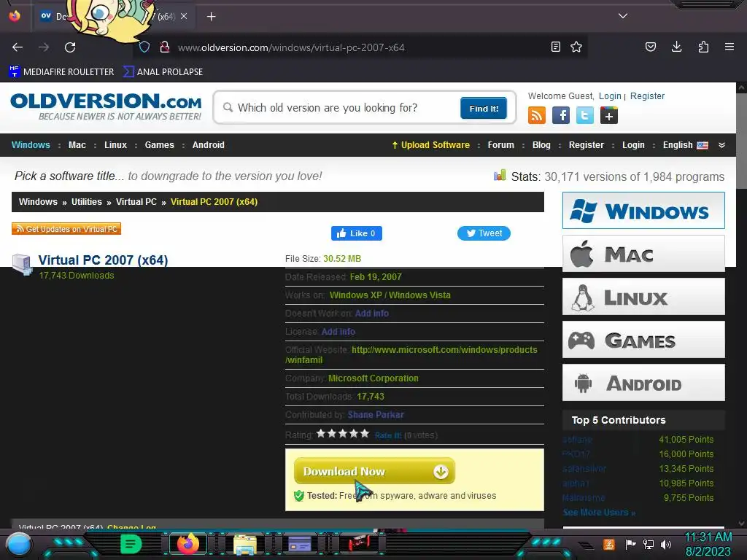
Task: Select Windows in the navigation bar
Action: tap(31, 145)
